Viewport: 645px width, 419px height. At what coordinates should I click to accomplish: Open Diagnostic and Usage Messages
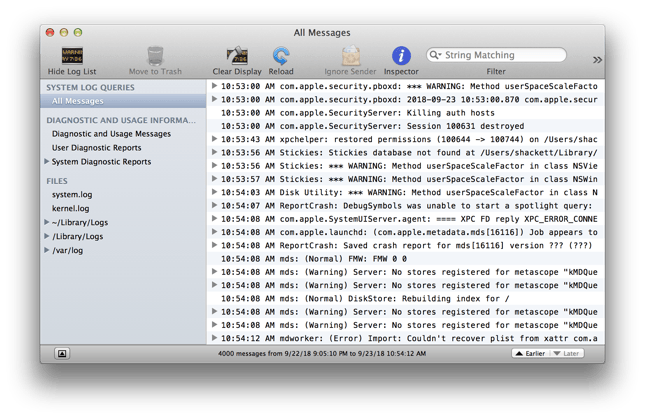pos(111,134)
